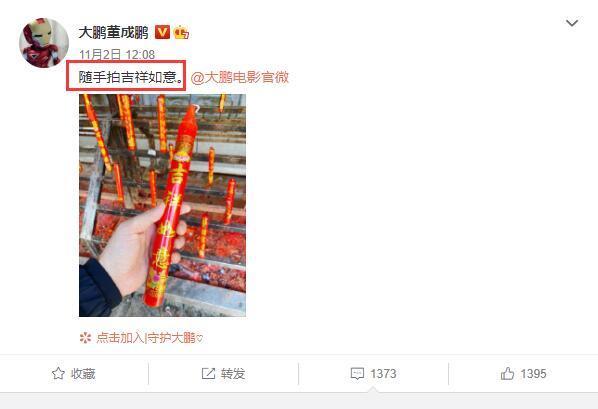Image resolution: width=598 pixels, height=409 pixels.
Task: Click the repost share icon
Action: click(208, 374)
